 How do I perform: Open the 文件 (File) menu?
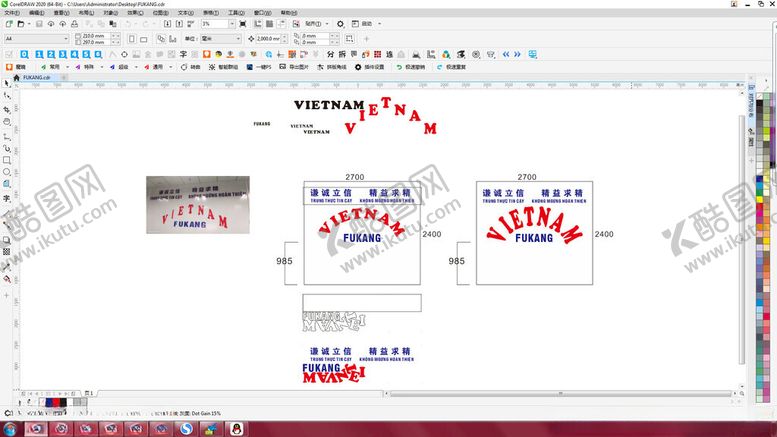pos(10,13)
